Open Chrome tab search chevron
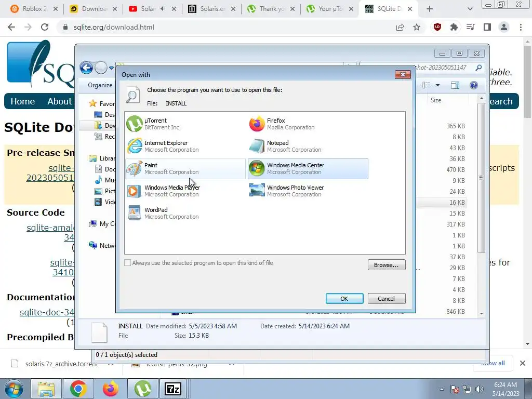 pos(470,9)
